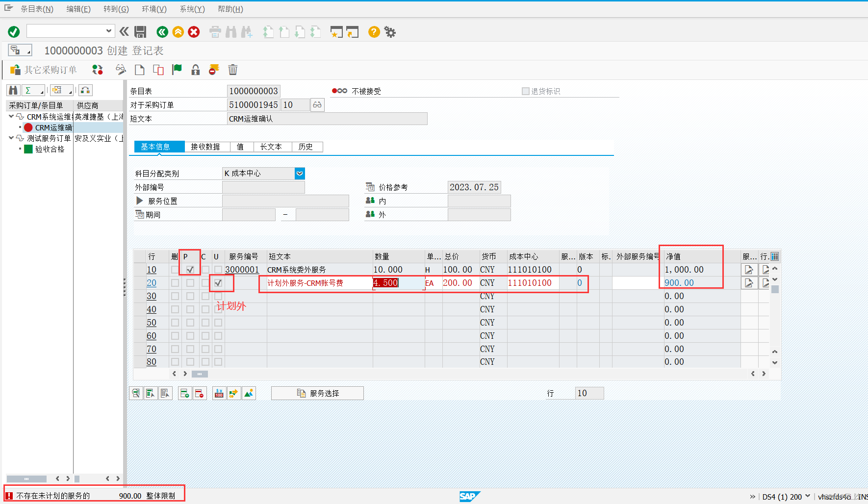Cancel with the red X icon
Screen dimensions: 868x504
click(x=194, y=32)
